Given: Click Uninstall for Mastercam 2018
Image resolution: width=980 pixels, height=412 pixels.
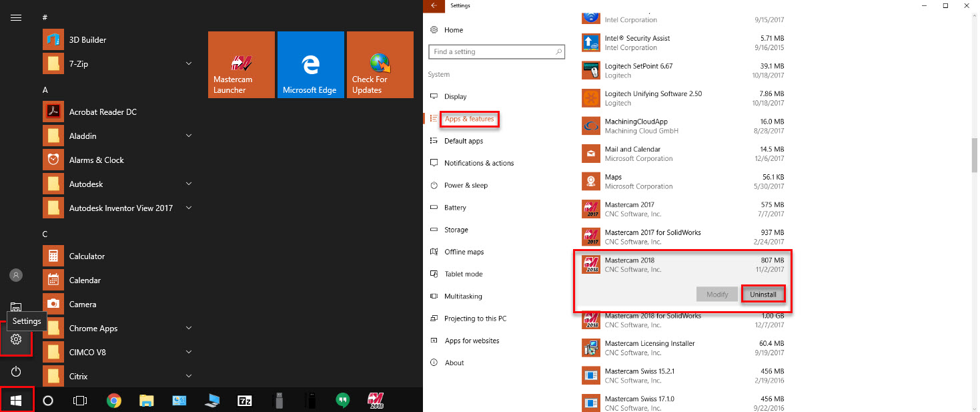Looking at the screenshot, I should tap(763, 294).
